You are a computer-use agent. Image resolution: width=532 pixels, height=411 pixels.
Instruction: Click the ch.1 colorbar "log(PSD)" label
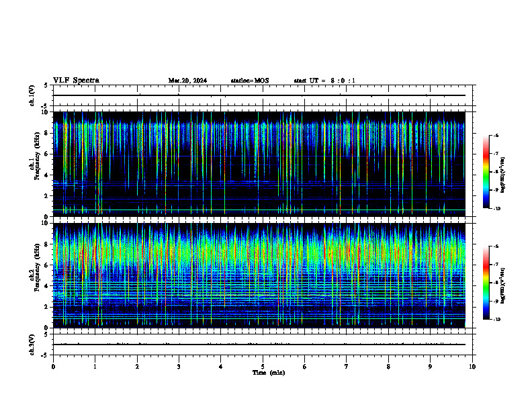(502, 175)
